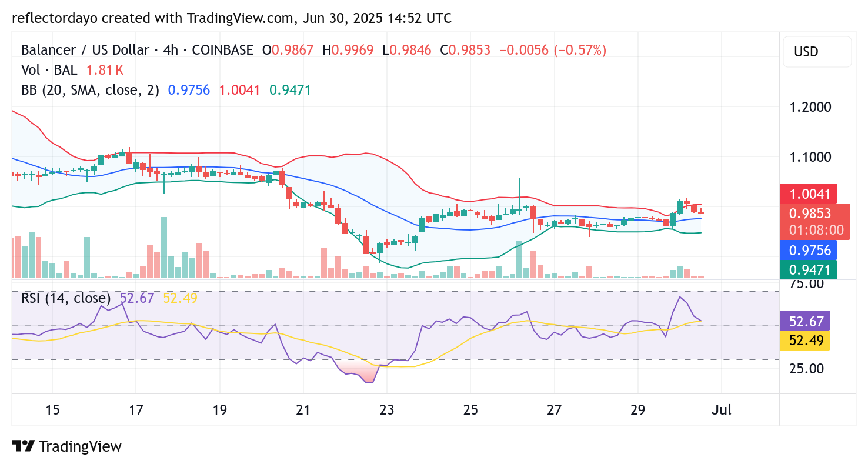Screen dimensions: 868x467
Task: Click the close value C0.9853
Action: coord(465,50)
